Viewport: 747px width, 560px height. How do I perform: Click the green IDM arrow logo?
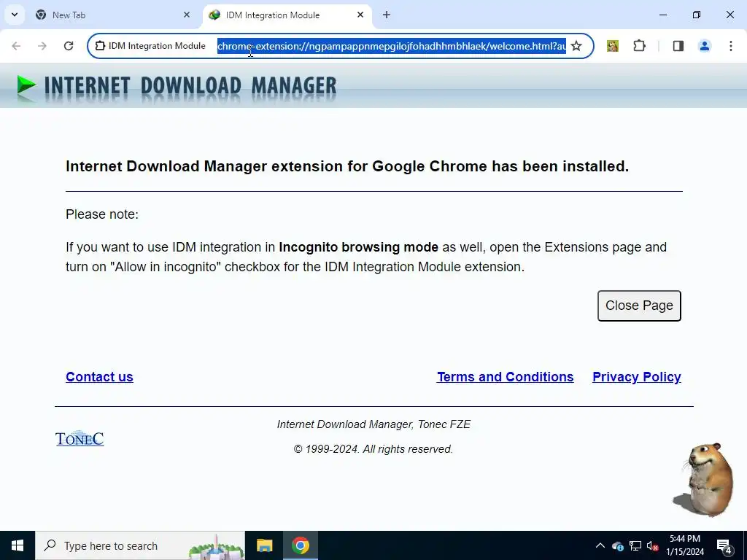26,86
